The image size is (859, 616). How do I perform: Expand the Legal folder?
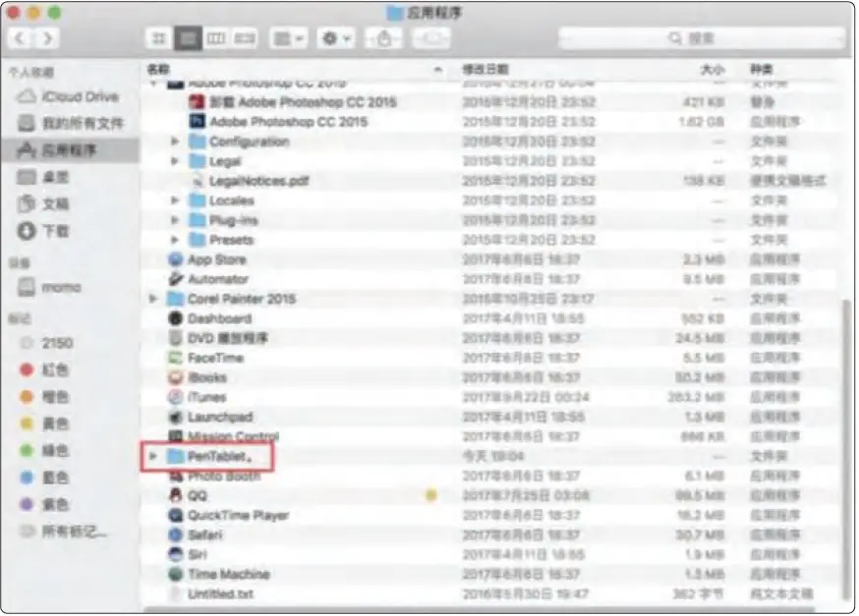(x=175, y=161)
